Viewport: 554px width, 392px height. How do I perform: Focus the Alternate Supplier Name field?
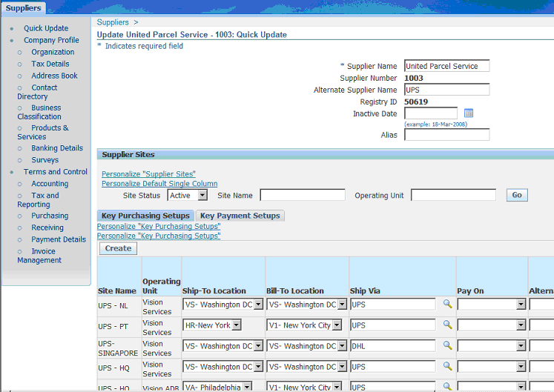[446, 90]
